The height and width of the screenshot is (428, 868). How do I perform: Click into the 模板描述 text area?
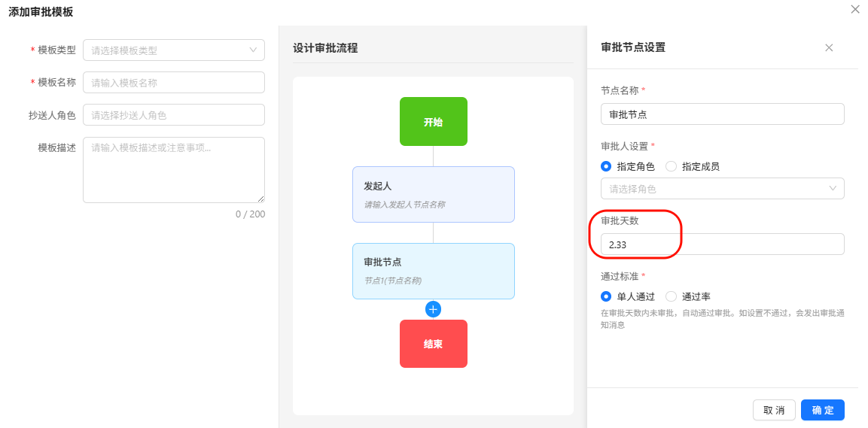[x=174, y=169]
